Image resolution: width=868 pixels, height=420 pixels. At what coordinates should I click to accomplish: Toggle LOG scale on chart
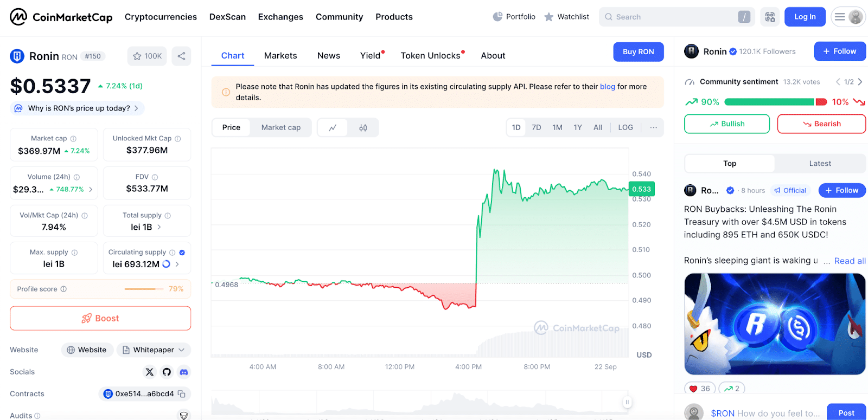(x=625, y=127)
